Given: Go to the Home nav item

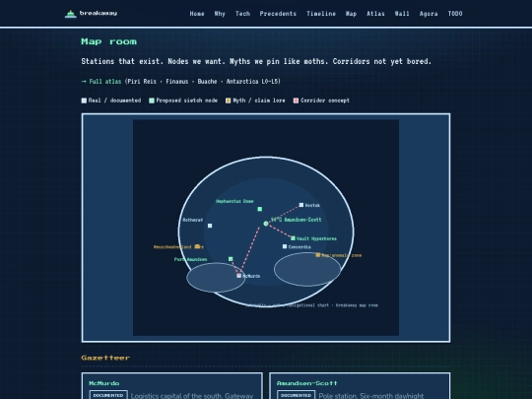Looking at the screenshot, I should [197, 14].
